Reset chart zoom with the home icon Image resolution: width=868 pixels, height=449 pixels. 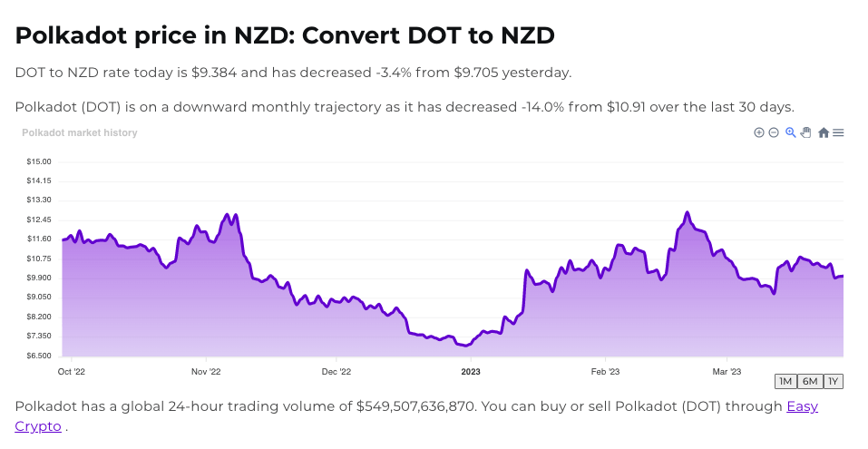(824, 132)
